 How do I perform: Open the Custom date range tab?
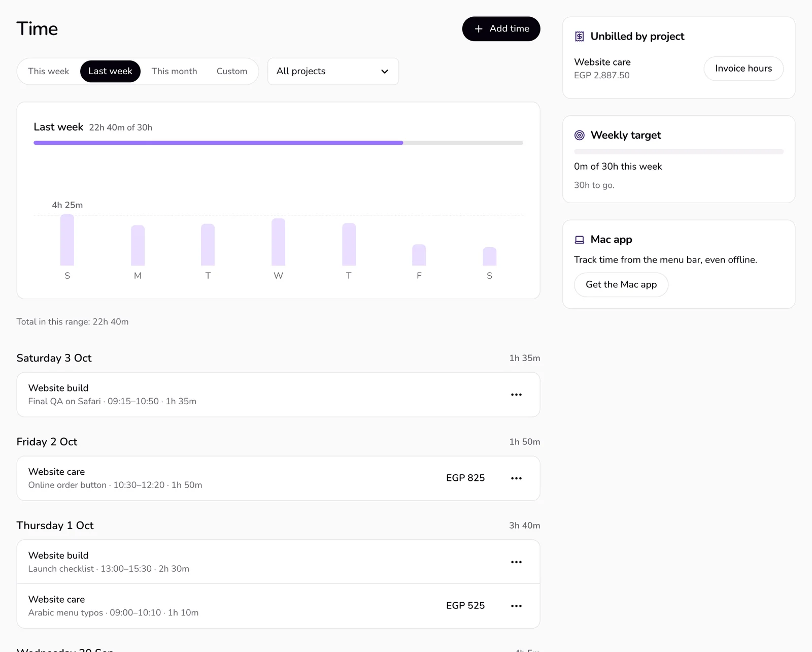[x=232, y=71]
